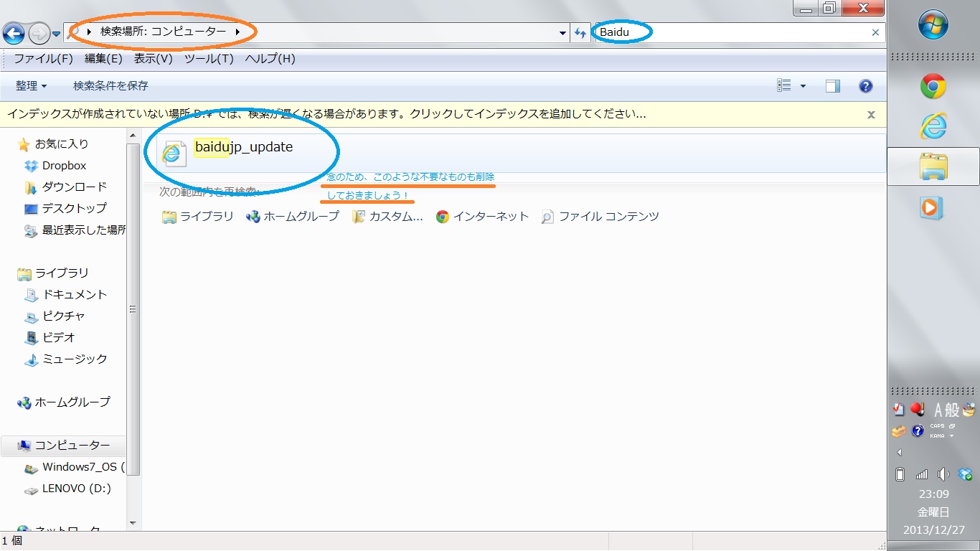The height and width of the screenshot is (551, 980).
Task: Click the red ball tray icon
Action: 918,410
